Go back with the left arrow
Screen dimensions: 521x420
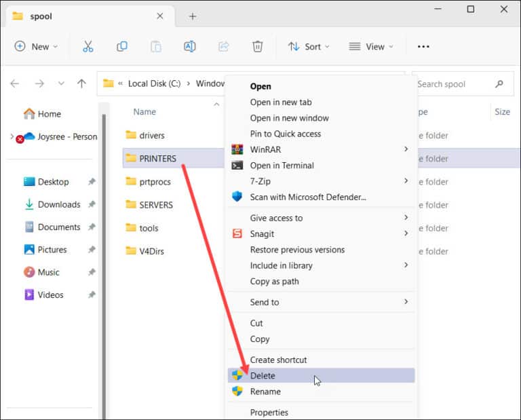pos(15,83)
